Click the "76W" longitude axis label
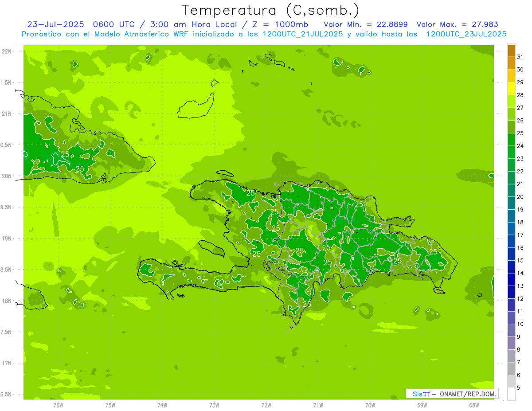The width and height of the screenshot is (532, 411). click(x=58, y=405)
